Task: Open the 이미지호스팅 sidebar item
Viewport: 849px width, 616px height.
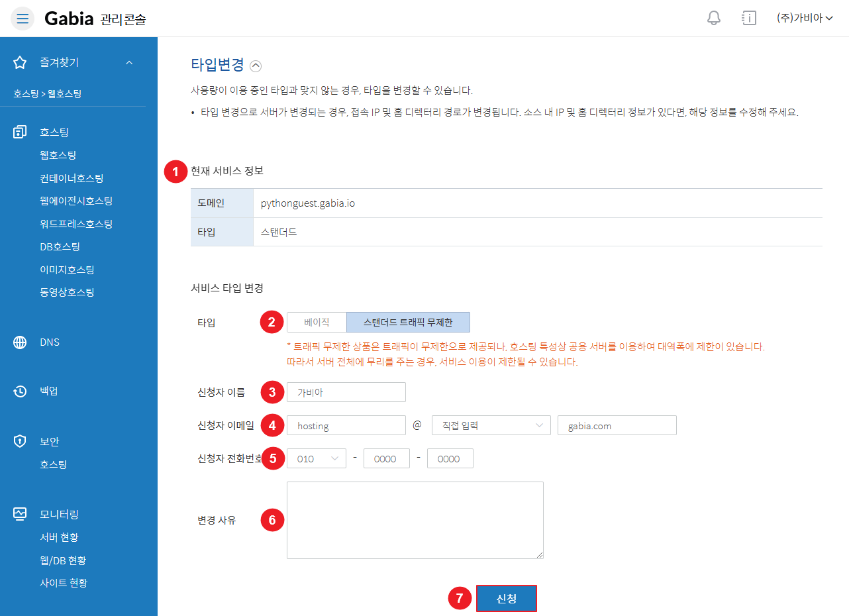Action: pyautogui.click(x=67, y=270)
